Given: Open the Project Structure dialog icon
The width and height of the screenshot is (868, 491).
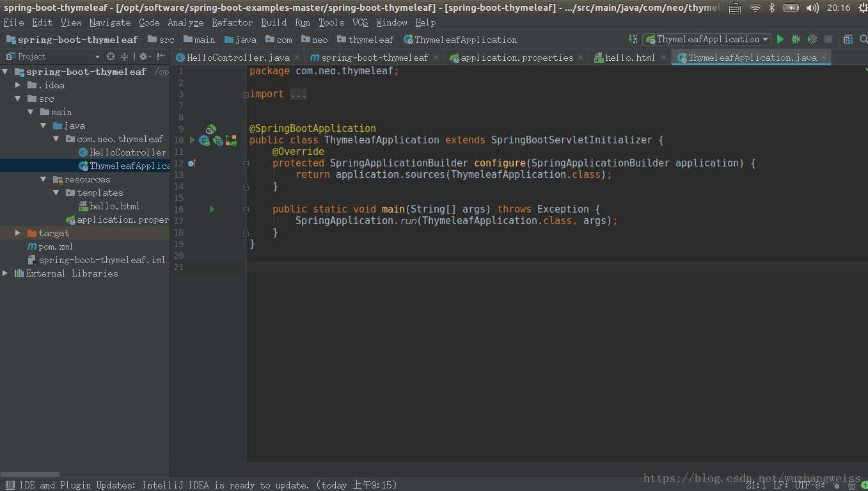Looking at the screenshot, I should pyautogui.click(x=848, y=39).
